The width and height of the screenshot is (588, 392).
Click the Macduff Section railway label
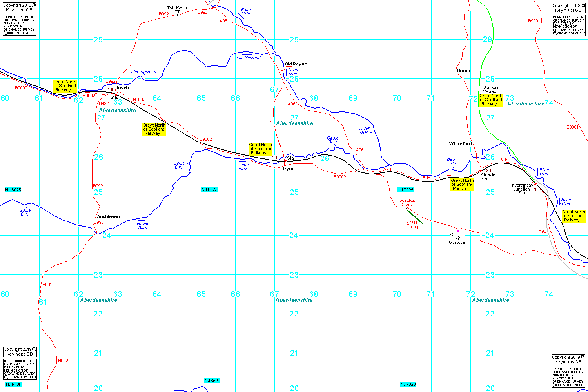[490, 89]
